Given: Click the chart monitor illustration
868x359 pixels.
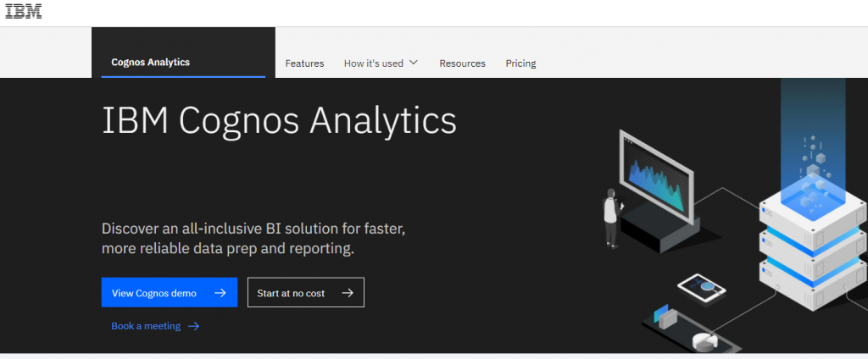Looking at the screenshot, I should pyautogui.click(x=657, y=176).
